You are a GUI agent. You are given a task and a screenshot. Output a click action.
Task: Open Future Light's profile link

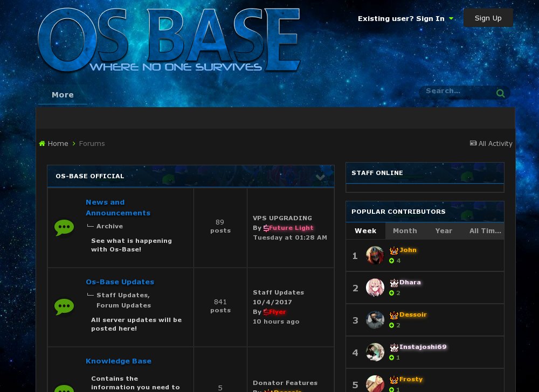(292, 228)
